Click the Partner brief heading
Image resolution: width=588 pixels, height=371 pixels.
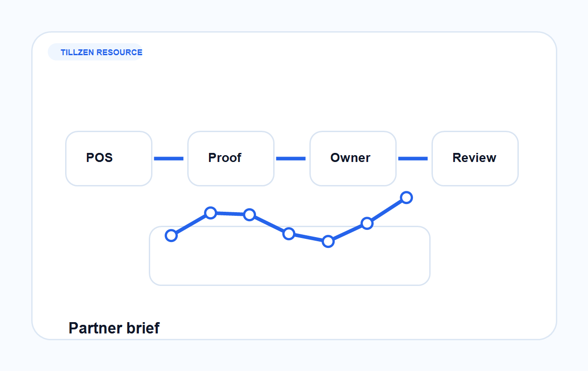114,328
